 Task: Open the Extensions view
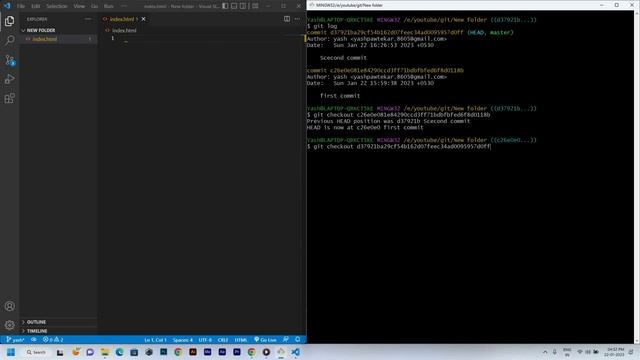point(9,98)
